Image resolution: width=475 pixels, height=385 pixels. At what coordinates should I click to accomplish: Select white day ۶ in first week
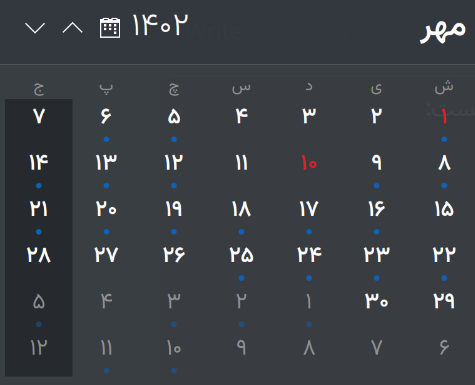click(106, 117)
